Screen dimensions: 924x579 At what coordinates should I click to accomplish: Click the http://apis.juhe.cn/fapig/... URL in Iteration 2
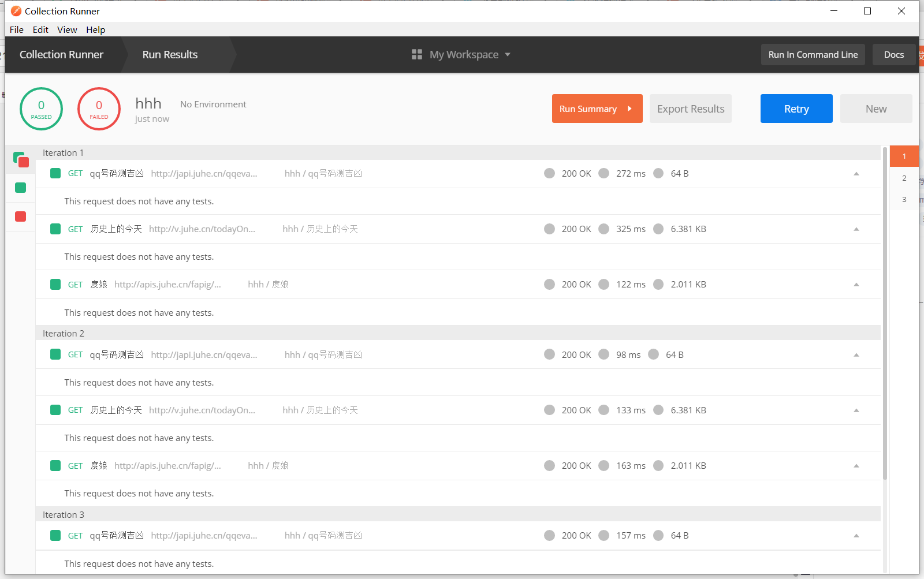pyautogui.click(x=167, y=465)
